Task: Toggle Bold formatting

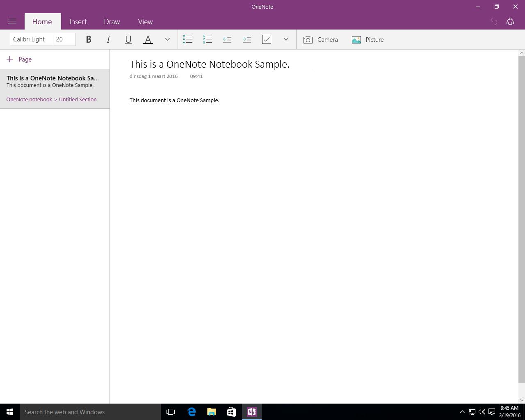Action: pos(89,39)
